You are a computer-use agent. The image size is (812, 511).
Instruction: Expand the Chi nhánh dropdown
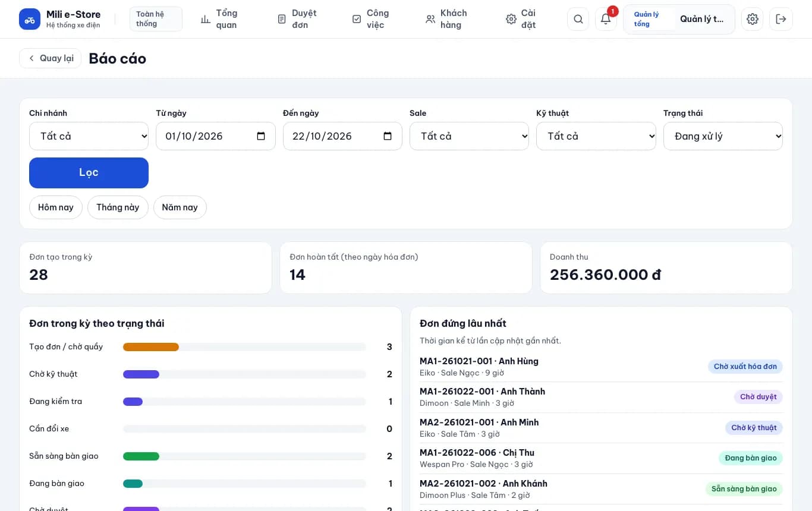89,136
